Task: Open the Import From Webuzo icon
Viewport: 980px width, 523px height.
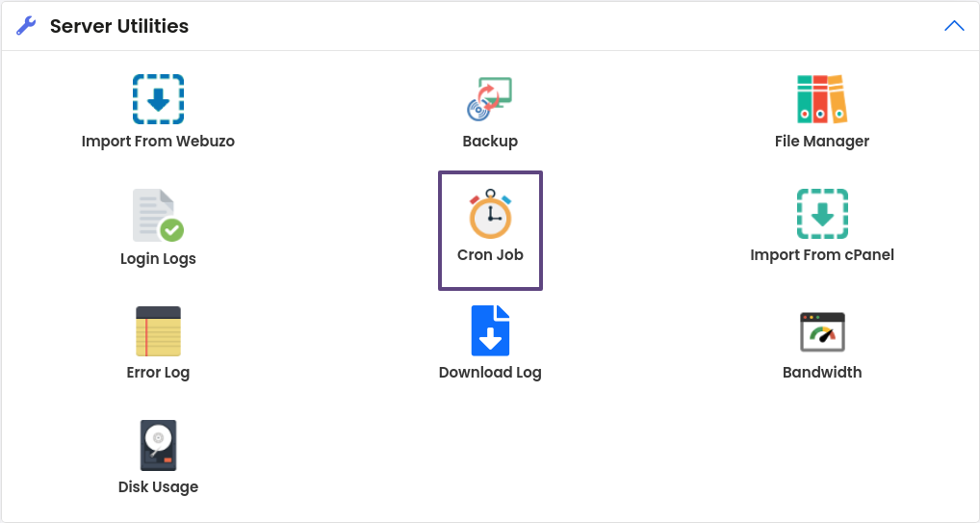Action: [x=158, y=99]
